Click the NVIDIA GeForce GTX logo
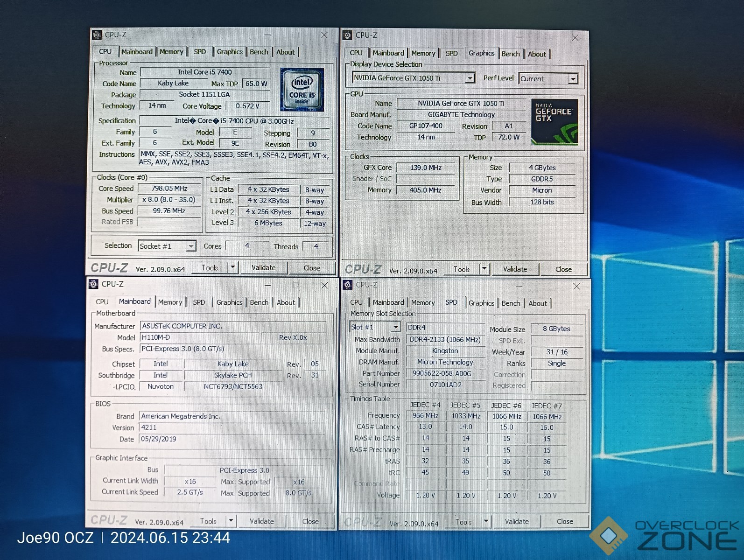Viewport: 744px width, 560px height. coord(554,121)
